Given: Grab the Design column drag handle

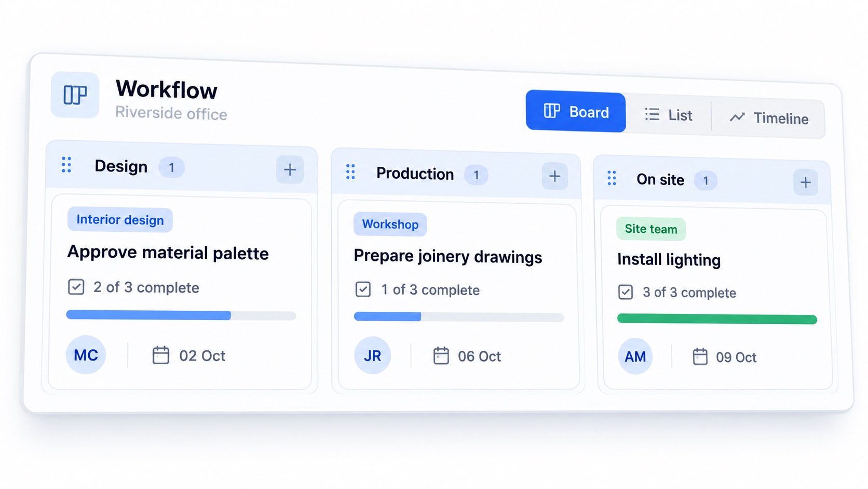Looking at the screenshot, I should (66, 165).
